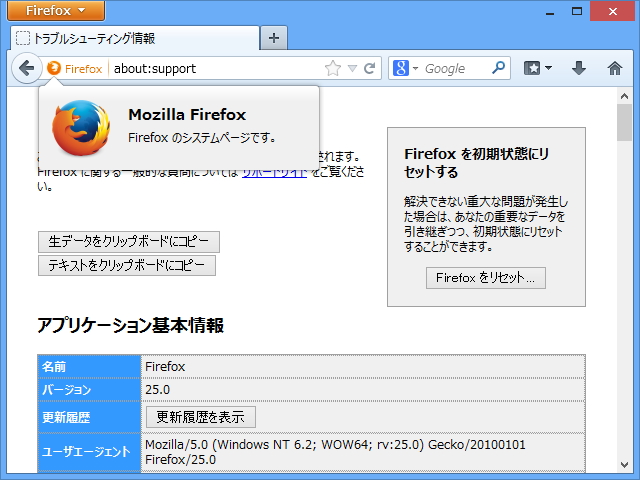Click the magnifier search icon
Viewport: 640px width, 480px height.
tap(498, 68)
